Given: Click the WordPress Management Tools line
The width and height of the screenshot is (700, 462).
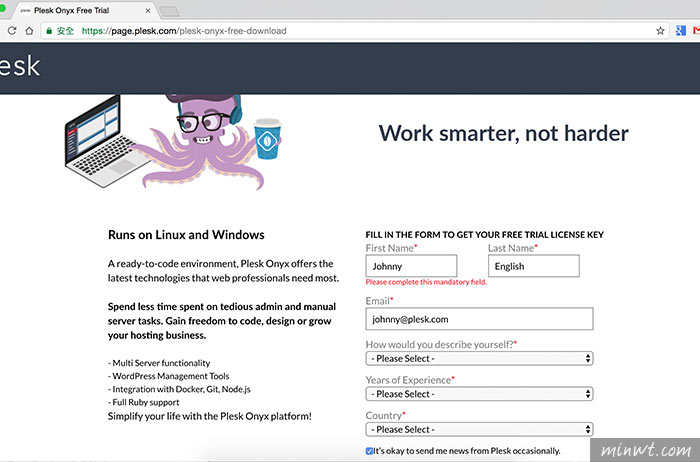Looking at the screenshot, I should [169, 376].
